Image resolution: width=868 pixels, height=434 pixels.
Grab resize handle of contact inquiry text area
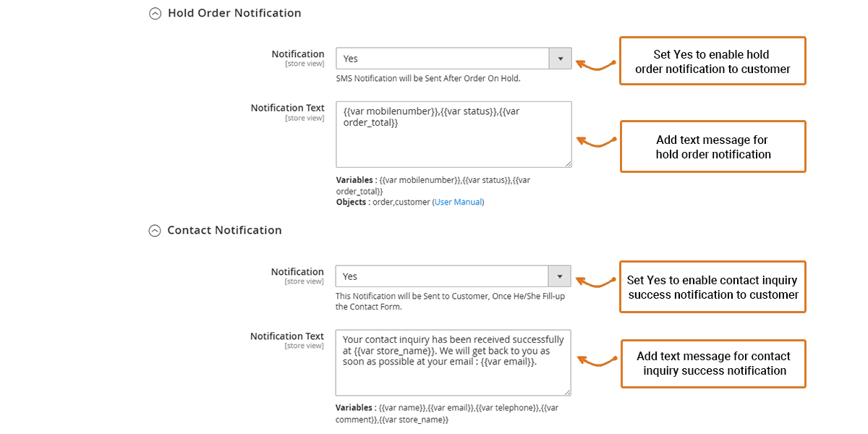[567, 391]
